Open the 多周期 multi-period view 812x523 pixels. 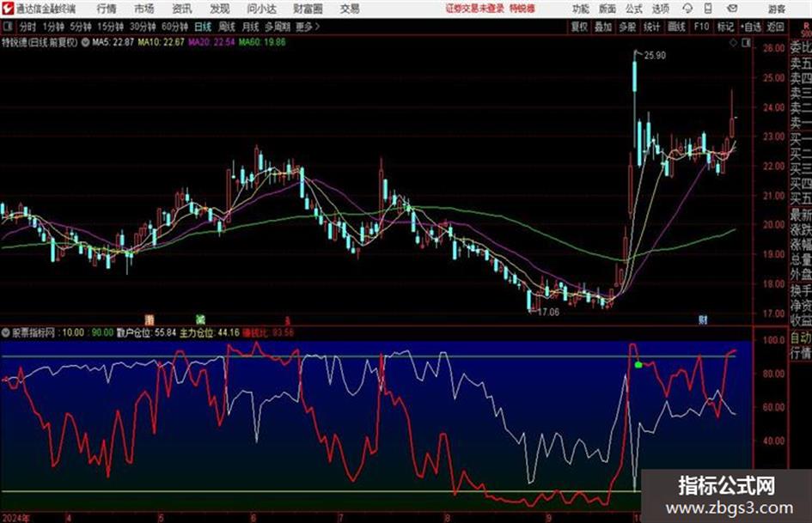278,27
